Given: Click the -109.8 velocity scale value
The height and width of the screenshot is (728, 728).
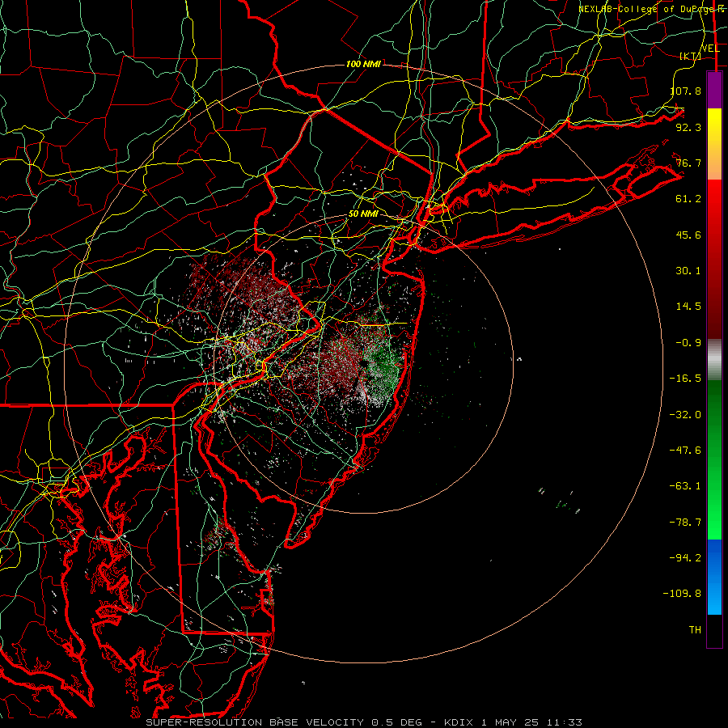Looking at the screenshot, I should coord(682,594).
